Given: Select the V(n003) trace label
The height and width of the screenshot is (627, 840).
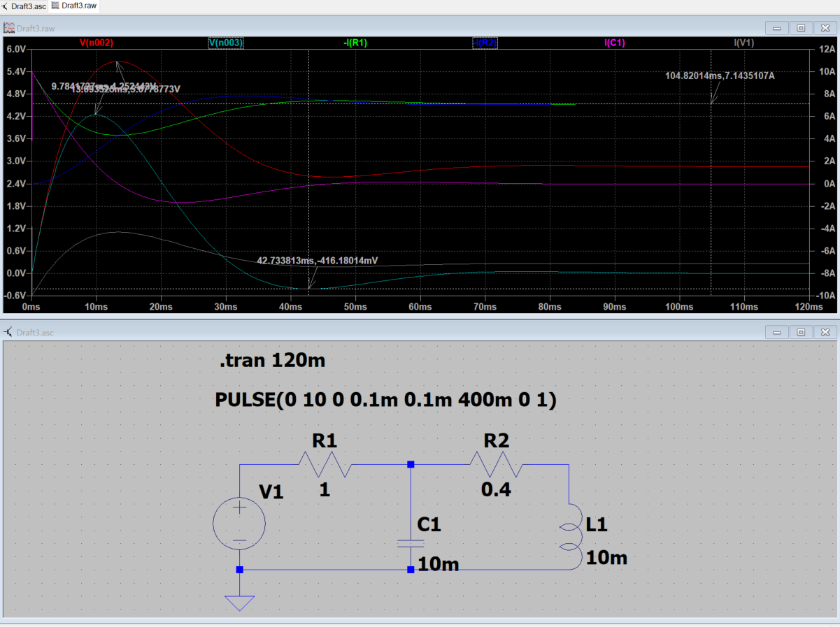Looking at the screenshot, I should (226, 43).
